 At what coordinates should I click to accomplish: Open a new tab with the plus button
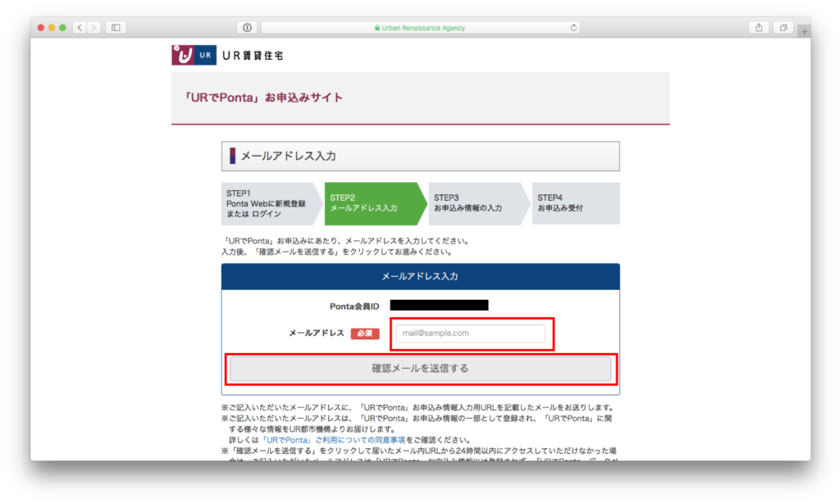click(x=804, y=32)
